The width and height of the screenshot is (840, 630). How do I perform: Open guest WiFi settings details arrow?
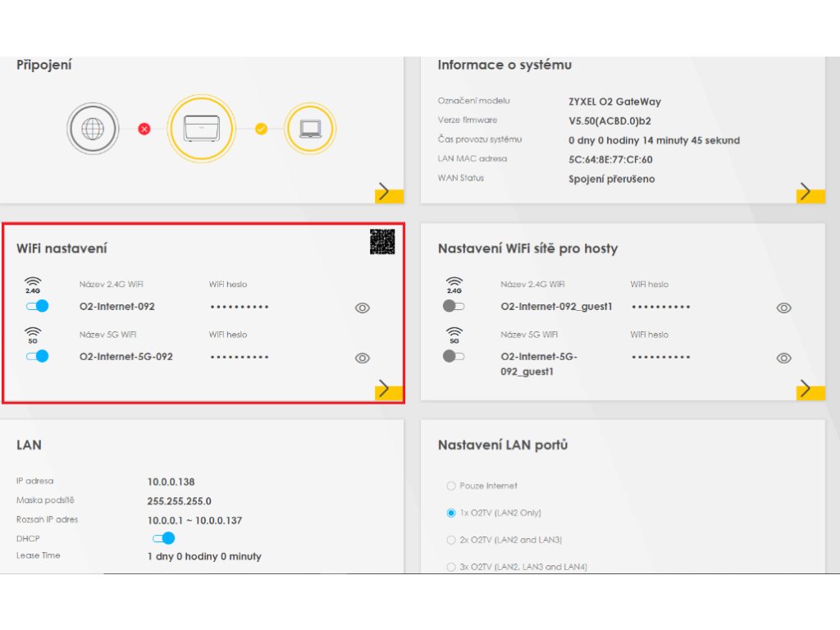[810, 390]
